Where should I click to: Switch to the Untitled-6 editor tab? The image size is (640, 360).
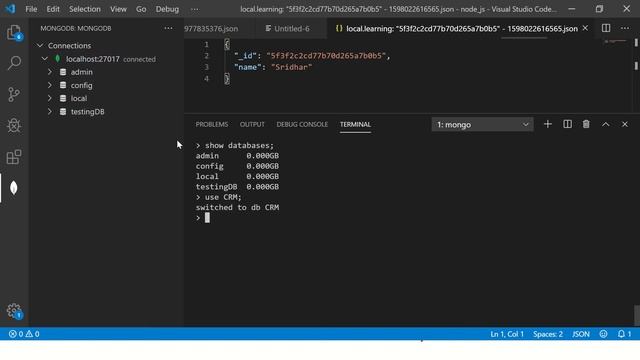click(291, 29)
